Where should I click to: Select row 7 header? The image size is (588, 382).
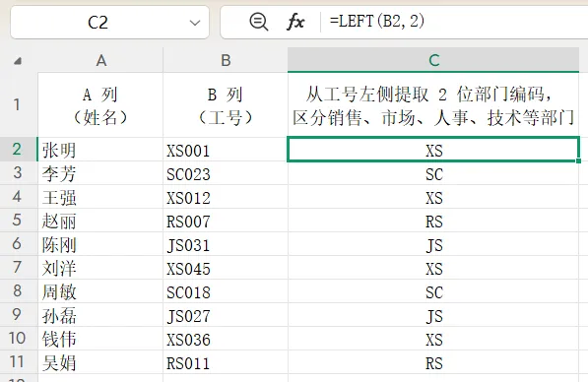click(18, 267)
